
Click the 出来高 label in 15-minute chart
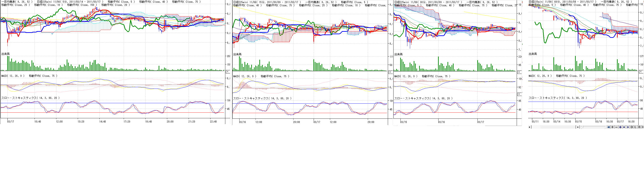[x=237, y=54]
